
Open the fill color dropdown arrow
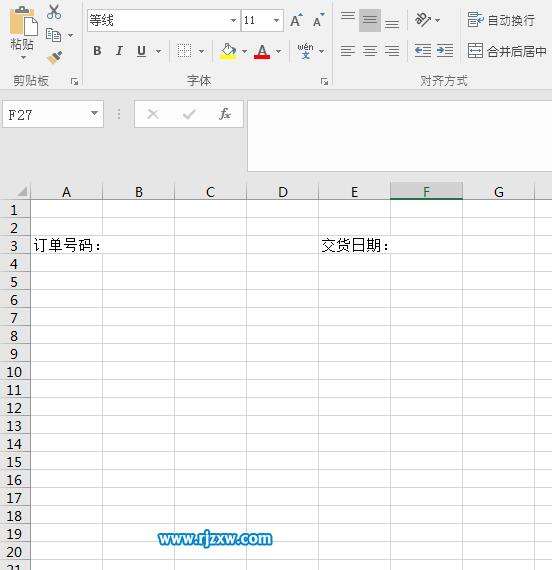pos(244,51)
